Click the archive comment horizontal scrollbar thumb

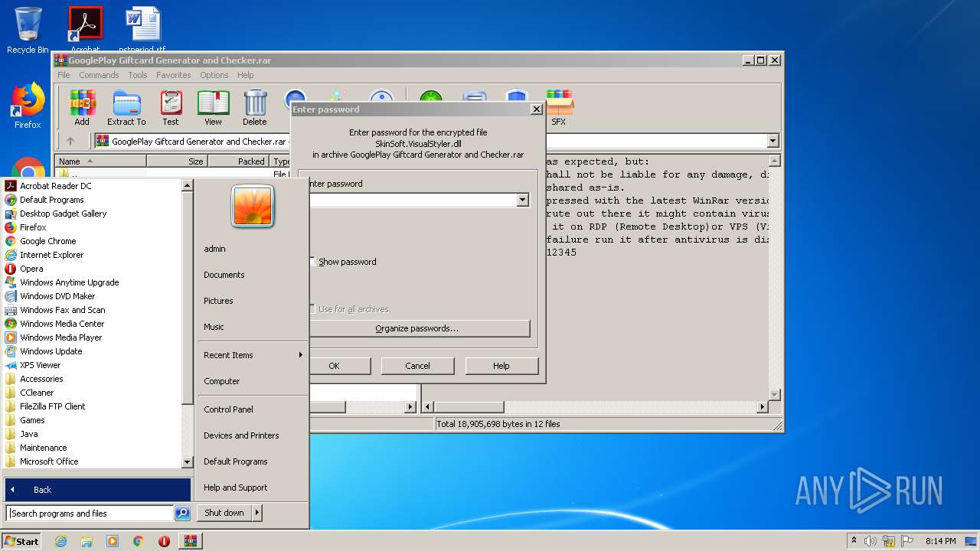469,407
